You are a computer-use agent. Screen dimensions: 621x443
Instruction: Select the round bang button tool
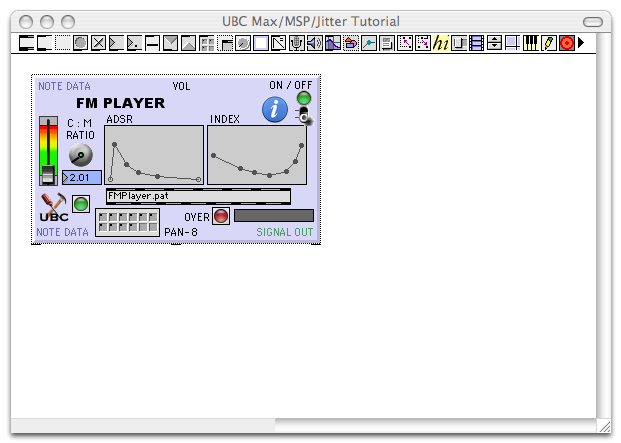80,43
